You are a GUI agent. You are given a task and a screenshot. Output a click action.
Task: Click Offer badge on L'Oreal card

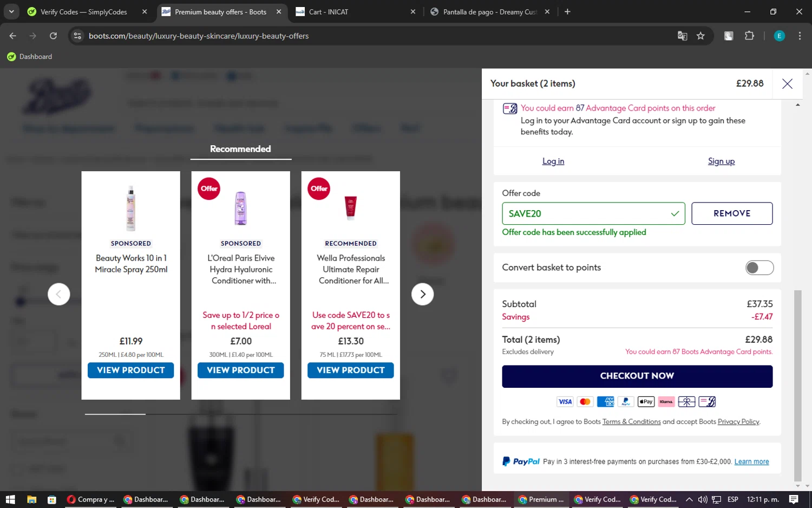pyautogui.click(x=209, y=188)
